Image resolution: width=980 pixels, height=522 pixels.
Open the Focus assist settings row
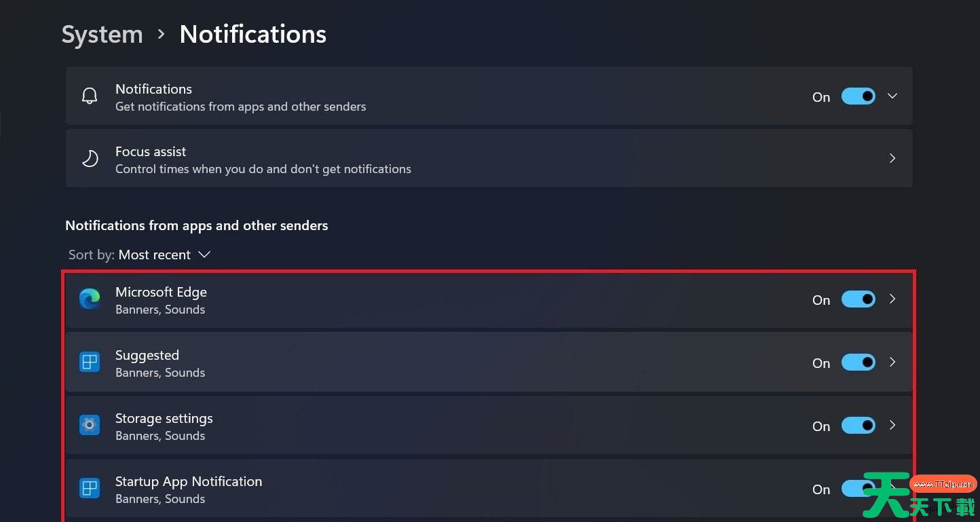coord(489,159)
